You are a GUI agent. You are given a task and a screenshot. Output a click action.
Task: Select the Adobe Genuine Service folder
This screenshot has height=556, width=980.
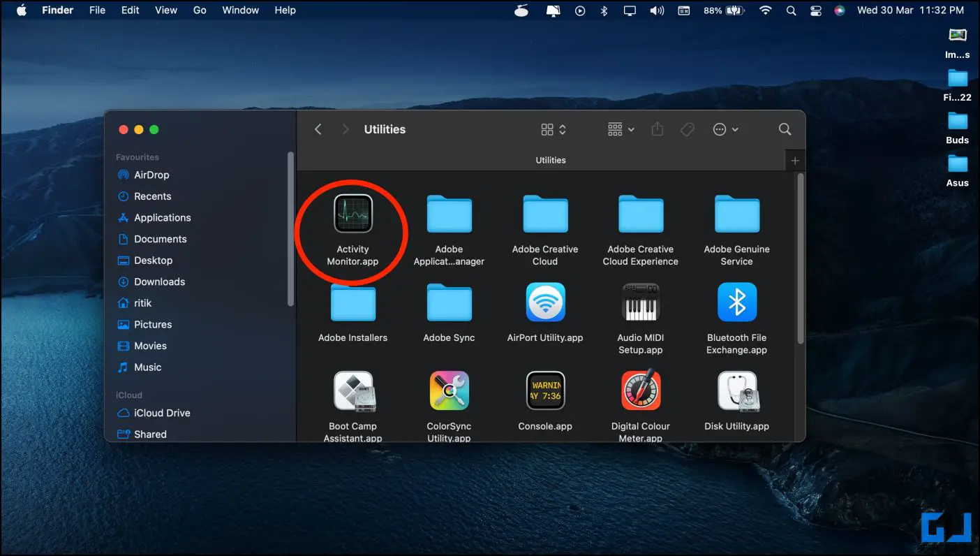tap(737, 215)
